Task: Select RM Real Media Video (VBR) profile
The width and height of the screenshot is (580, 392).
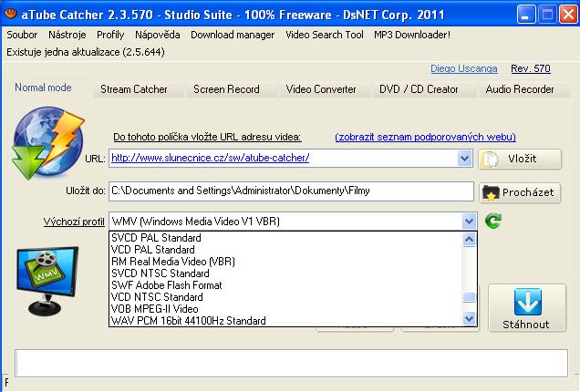Action: (x=286, y=262)
